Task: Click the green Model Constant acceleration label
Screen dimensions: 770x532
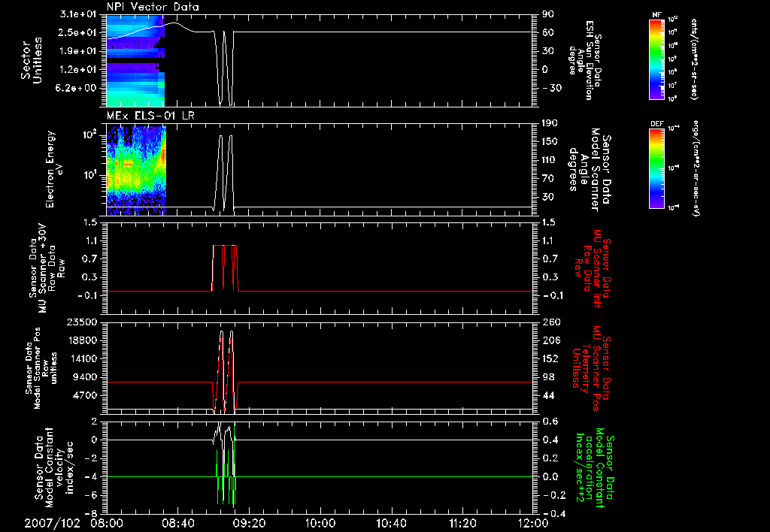Action: (x=594, y=468)
